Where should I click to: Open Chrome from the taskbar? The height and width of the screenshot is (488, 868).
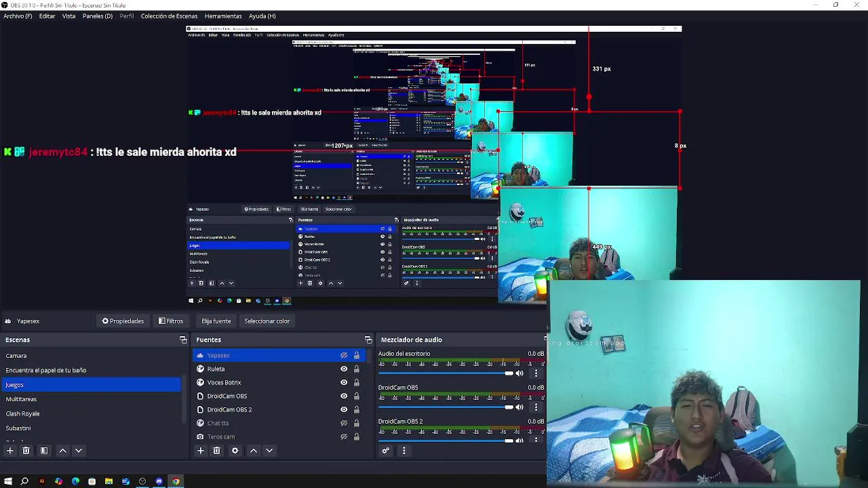176,481
